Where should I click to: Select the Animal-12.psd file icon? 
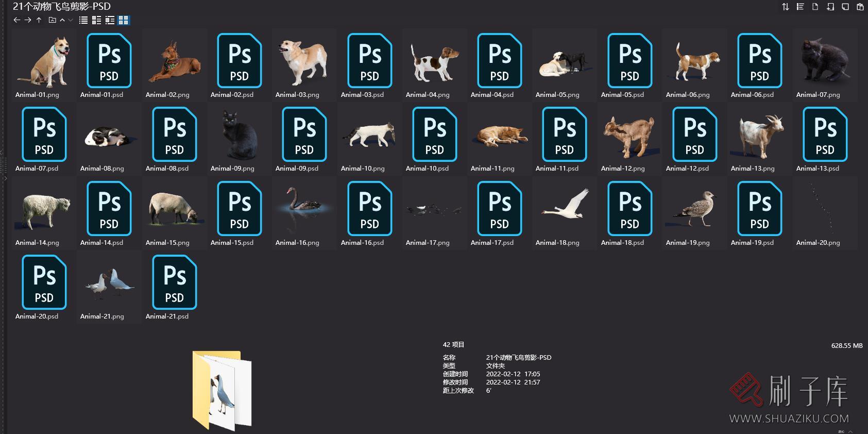click(x=694, y=135)
